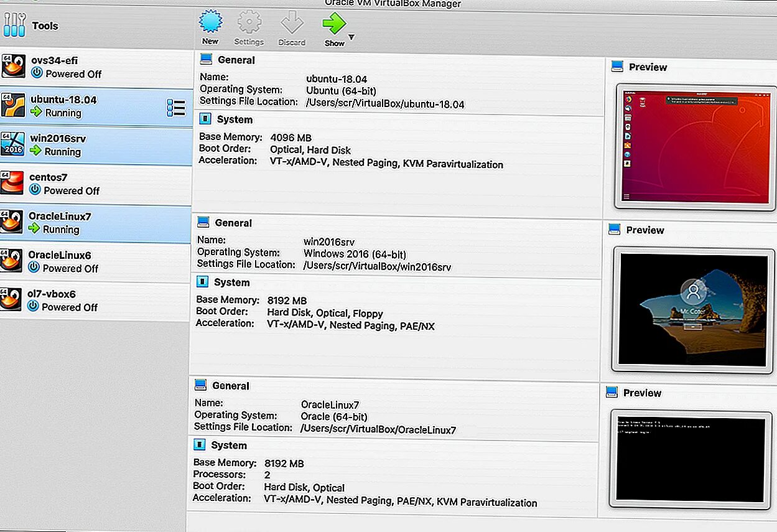This screenshot has width=777, height=532.
Task: Click Oracle (64-bit) operating system text
Action: pyautogui.click(x=334, y=417)
